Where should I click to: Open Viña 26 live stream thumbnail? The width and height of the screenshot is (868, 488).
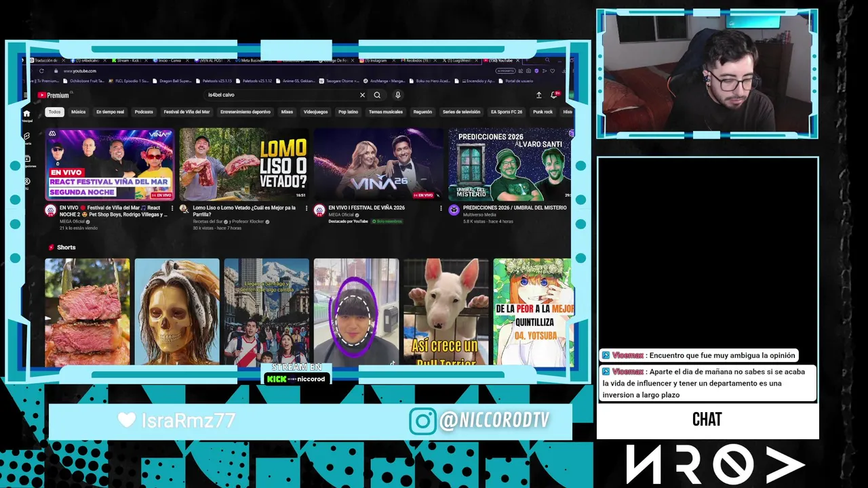tap(378, 164)
